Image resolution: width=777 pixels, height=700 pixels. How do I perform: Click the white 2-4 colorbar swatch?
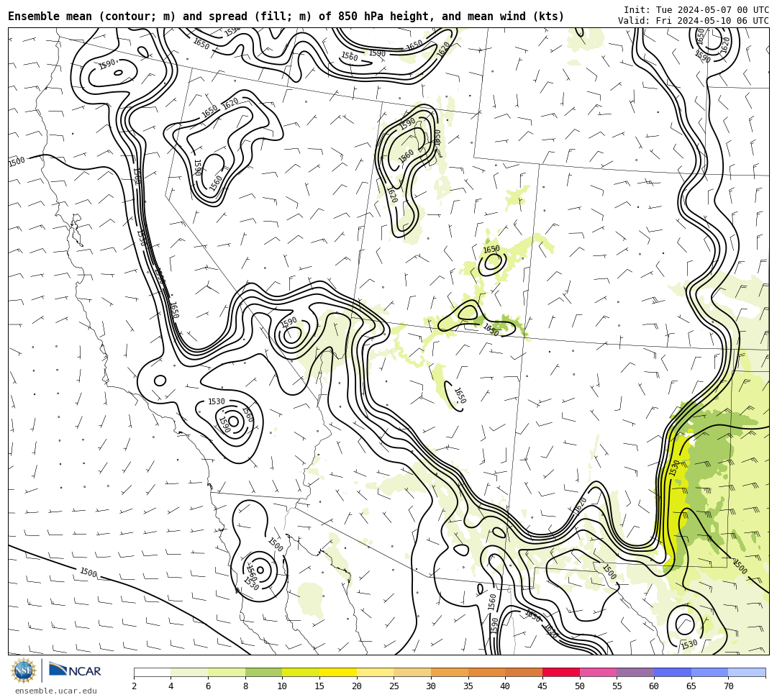click(x=152, y=672)
